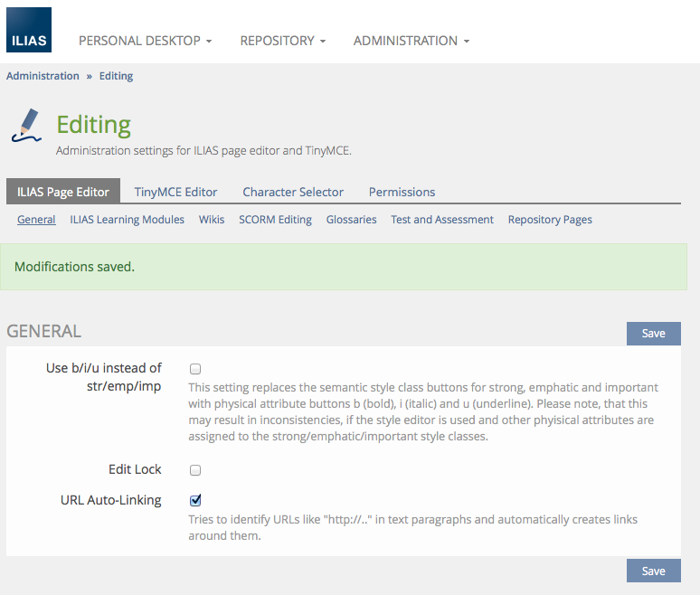The height and width of the screenshot is (595, 700).
Task: Open the Personal Desktop dropdown menu
Action: (145, 41)
